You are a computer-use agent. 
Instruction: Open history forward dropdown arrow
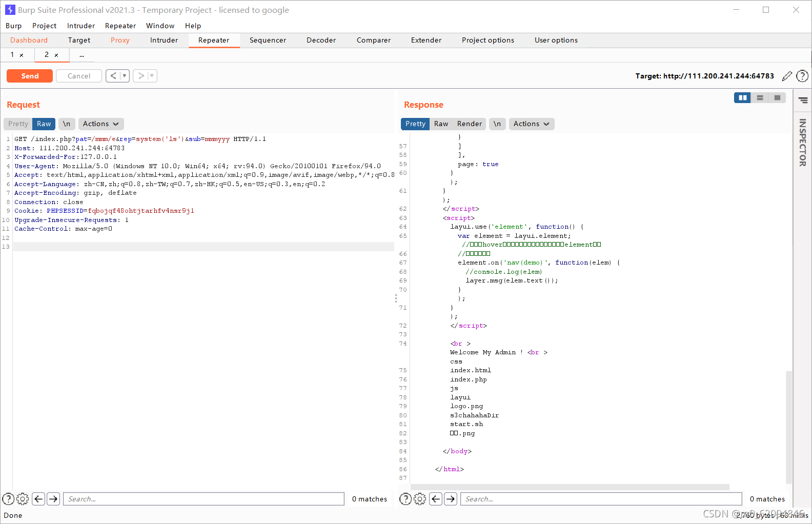(x=152, y=76)
